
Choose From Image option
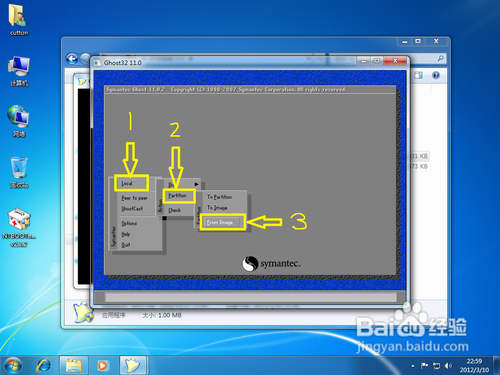220,222
